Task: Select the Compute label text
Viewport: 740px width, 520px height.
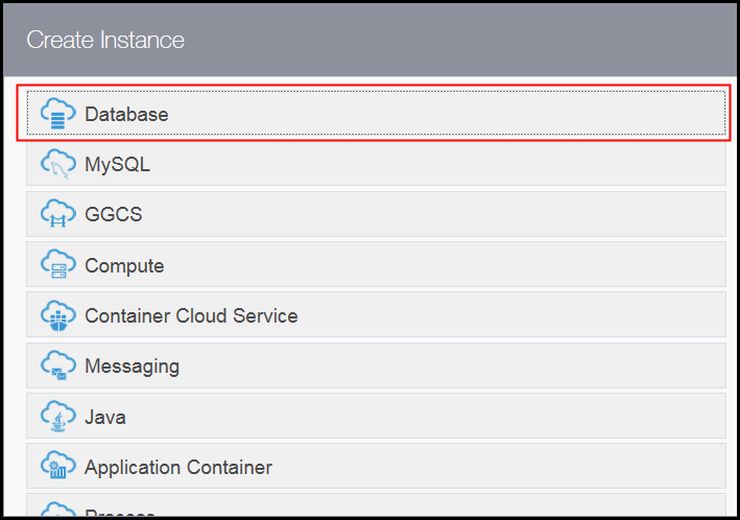Action: pos(124,265)
